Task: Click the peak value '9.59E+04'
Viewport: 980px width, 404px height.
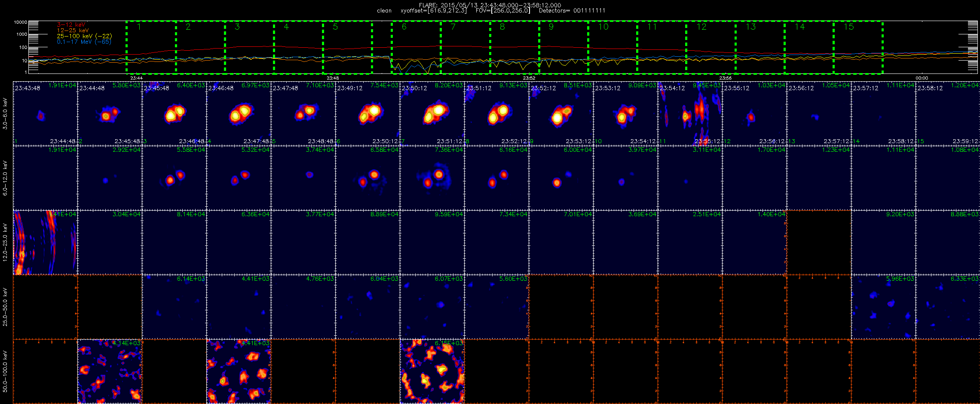Action: (x=449, y=214)
